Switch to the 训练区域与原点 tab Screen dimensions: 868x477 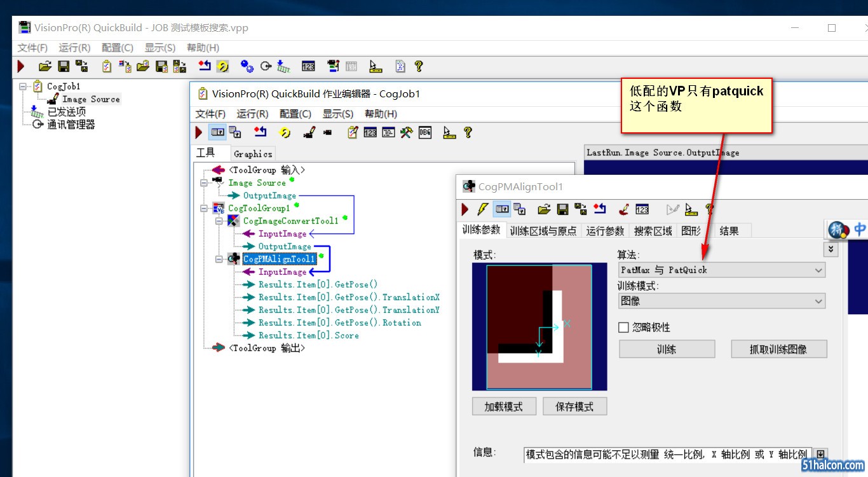[543, 231]
